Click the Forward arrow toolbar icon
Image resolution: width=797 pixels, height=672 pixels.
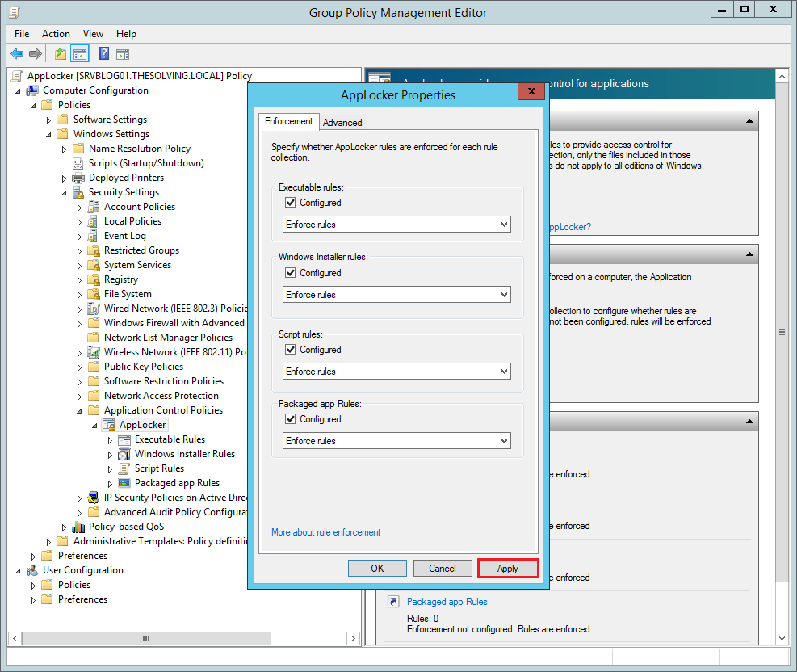coord(35,54)
